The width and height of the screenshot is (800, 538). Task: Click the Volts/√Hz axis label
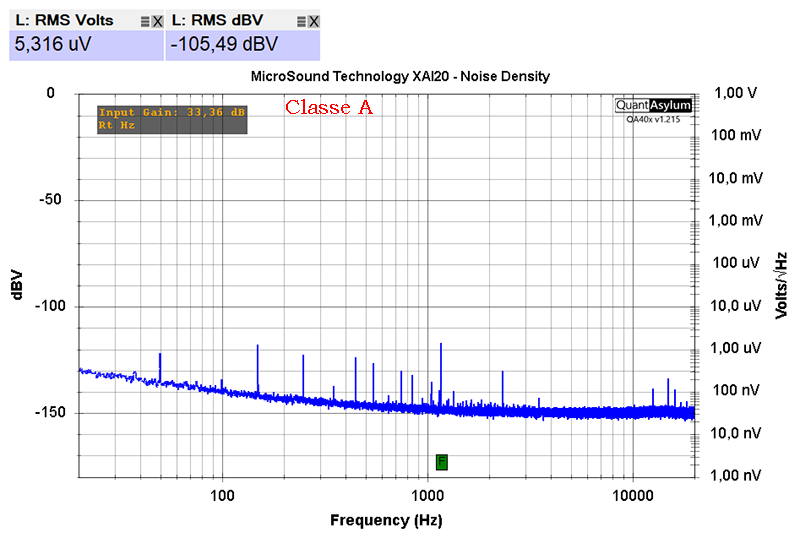click(x=781, y=286)
